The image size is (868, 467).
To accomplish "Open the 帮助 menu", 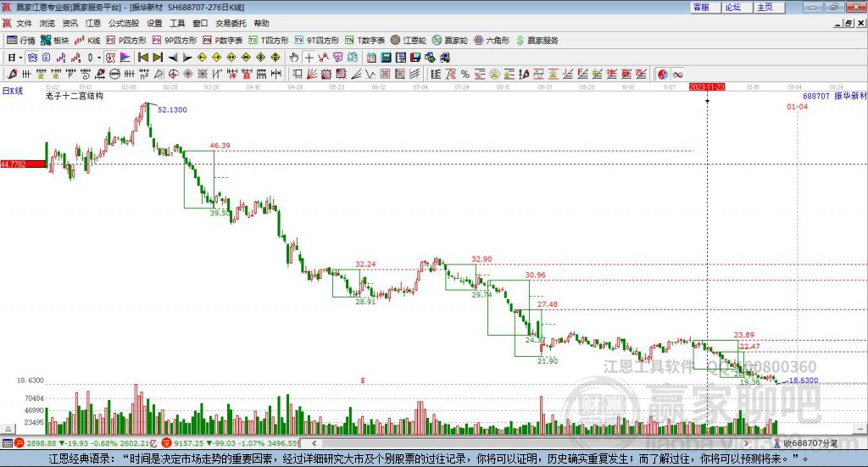I will click(261, 23).
